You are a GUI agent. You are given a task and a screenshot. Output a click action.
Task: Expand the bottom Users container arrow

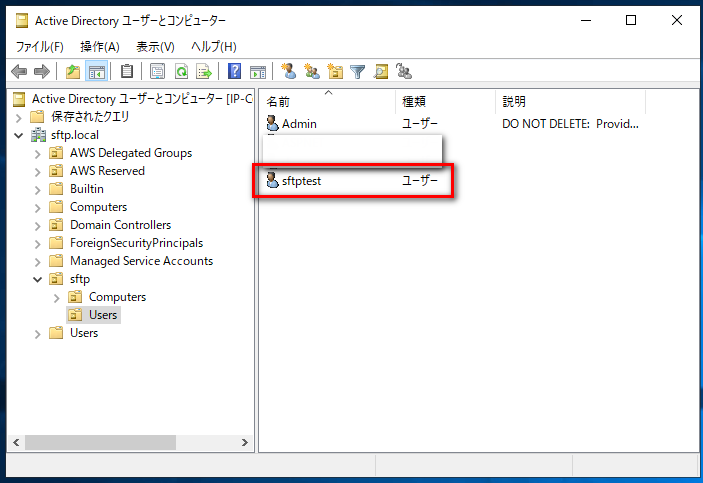pos(38,334)
